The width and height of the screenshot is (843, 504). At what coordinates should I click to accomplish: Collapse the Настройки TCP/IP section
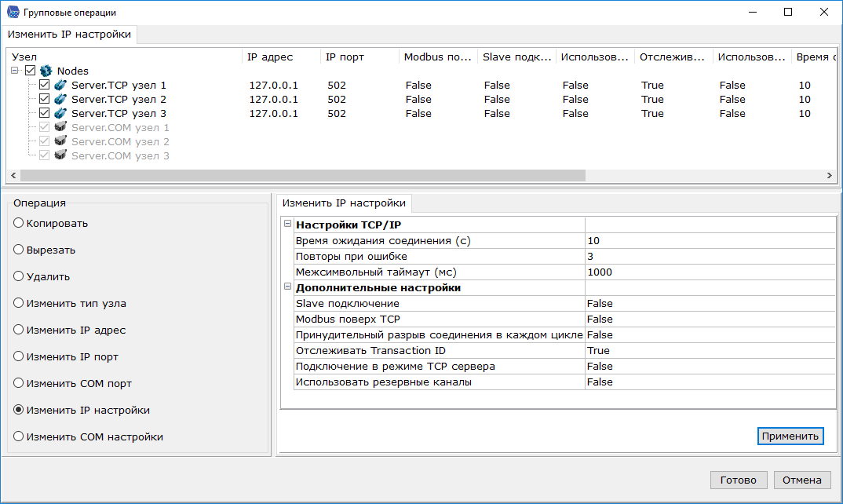point(288,224)
